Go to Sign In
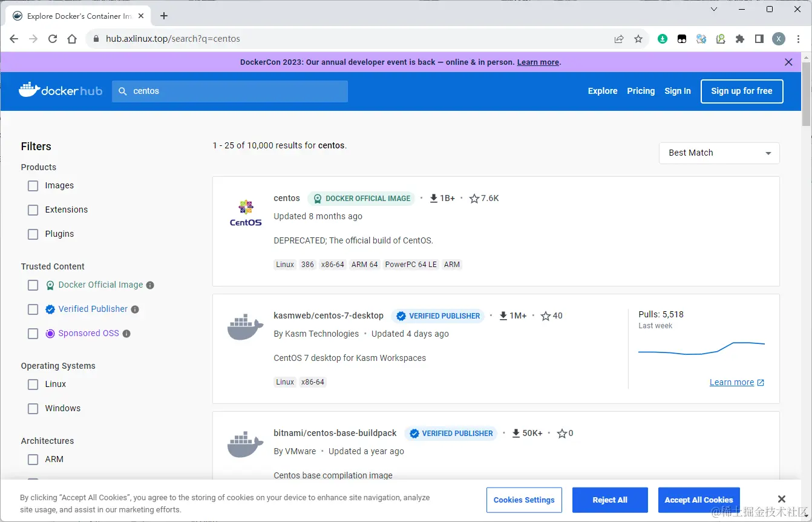Image resolution: width=812 pixels, height=522 pixels. [678, 91]
